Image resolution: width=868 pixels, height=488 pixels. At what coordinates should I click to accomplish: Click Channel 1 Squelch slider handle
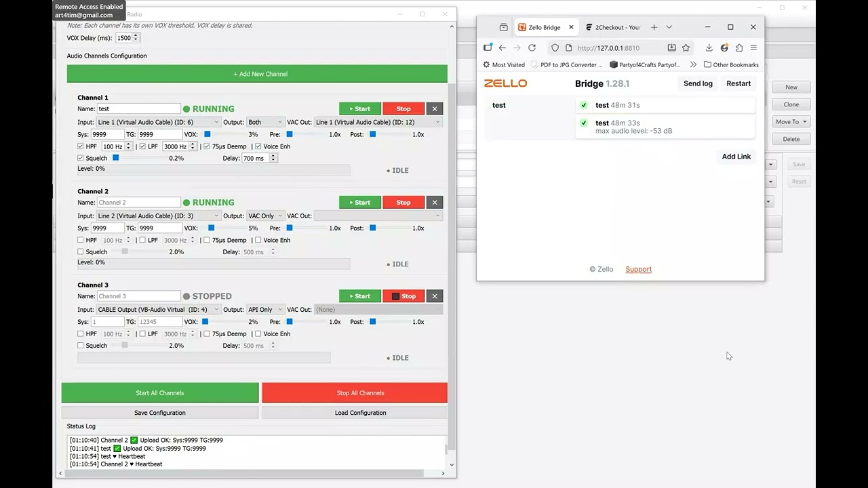click(116, 158)
